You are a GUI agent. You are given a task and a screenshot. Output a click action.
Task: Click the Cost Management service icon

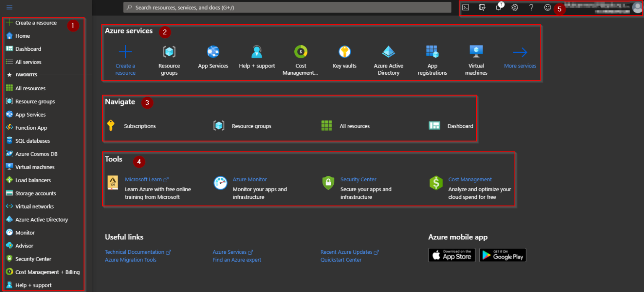coord(301,52)
